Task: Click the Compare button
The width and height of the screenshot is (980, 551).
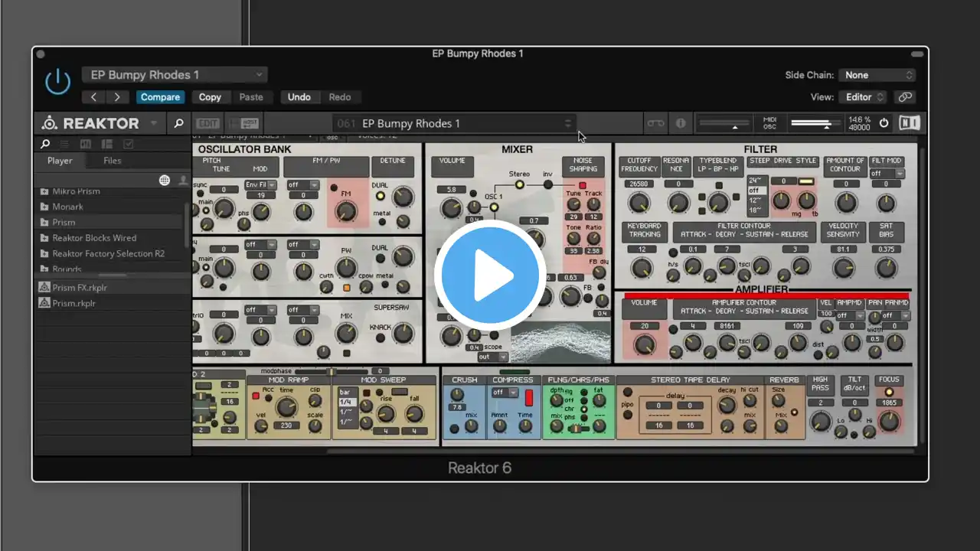Action: pos(160,97)
